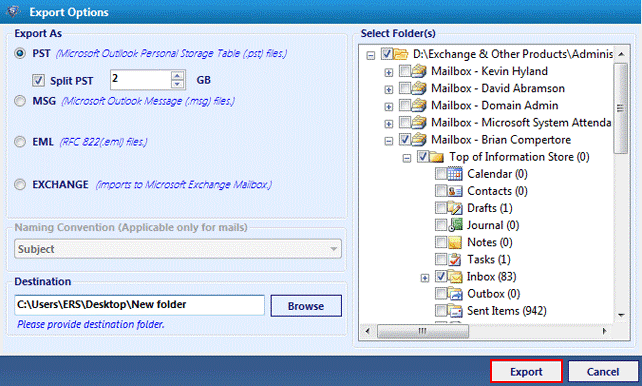
Task: Check the Tasks (1) folder checkbox
Action: point(441,260)
